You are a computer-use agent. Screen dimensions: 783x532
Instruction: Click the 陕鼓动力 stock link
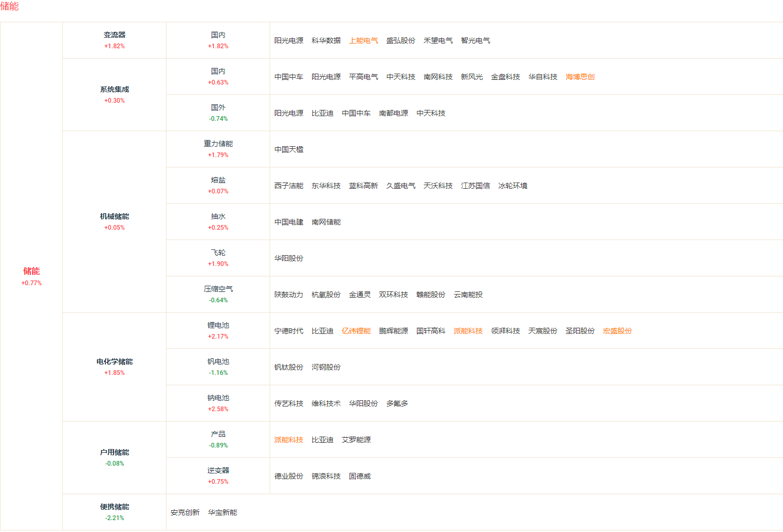pos(289,295)
